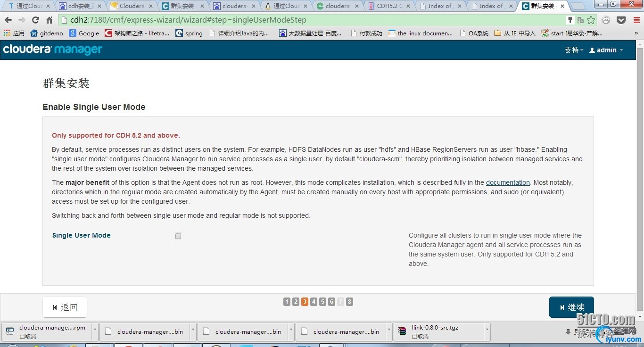Enable the Single User Mode checkbox
This screenshot has width=644, height=347.
(178, 236)
